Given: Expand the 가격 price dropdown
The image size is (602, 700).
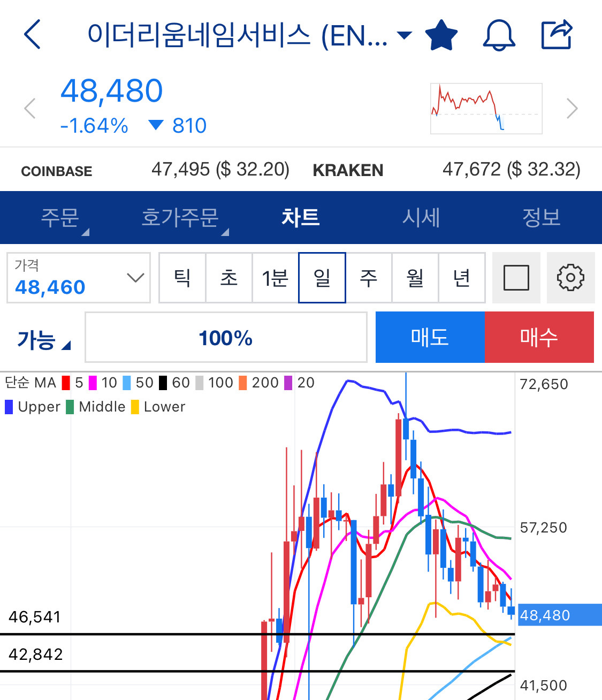Looking at the screenshot, I should (x=79, y=278).
